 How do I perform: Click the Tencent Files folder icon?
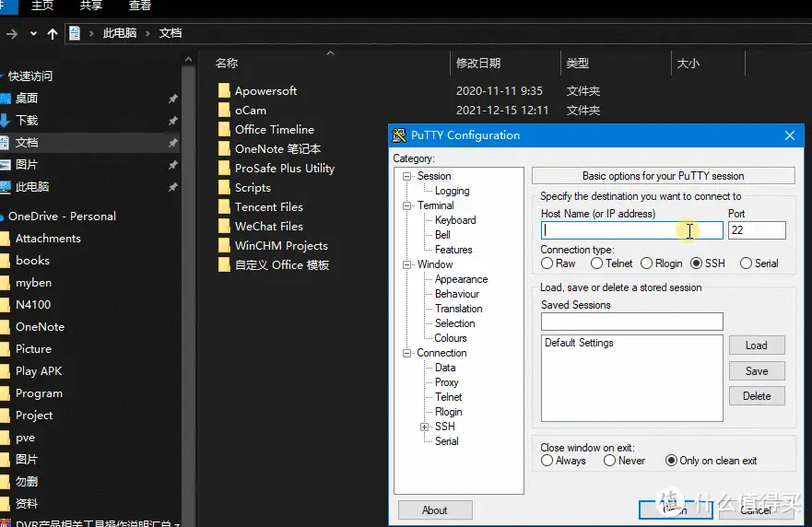tap(224, 206)
